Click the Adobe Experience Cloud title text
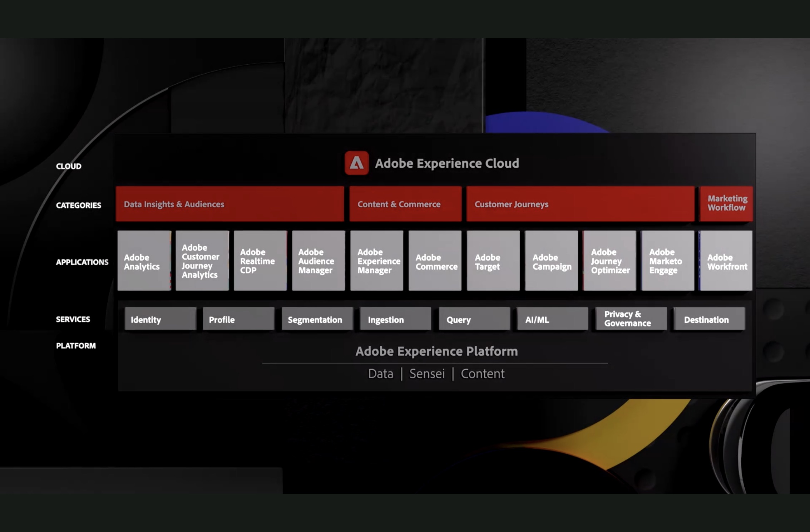This screenshot has height=532, width=810. tap(447, 163)
